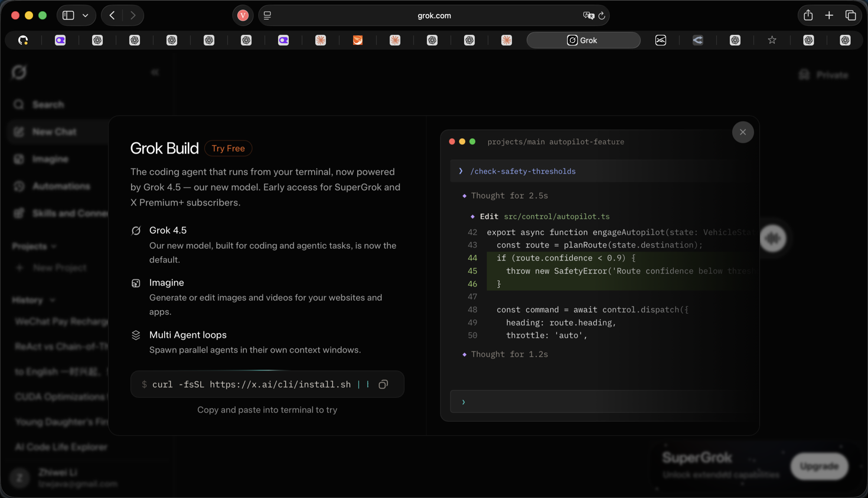Toggle Private chat mode
This screenshot has height=498, width=868.
click(823, 75)
